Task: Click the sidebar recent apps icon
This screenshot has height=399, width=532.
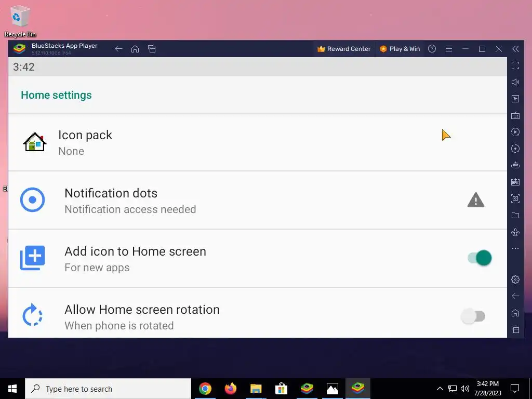Action: click(x=515, y=329)
